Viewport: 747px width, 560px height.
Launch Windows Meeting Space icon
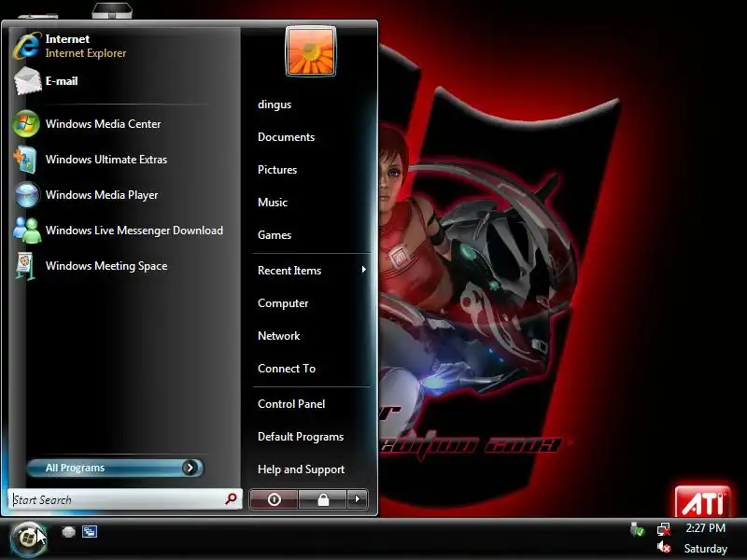click(x=25, y=266)
